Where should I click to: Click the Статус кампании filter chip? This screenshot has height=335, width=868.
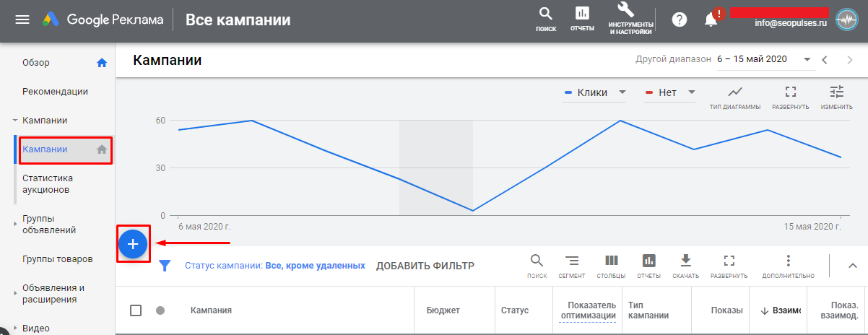pyautogui.click(x=275, y=266)
